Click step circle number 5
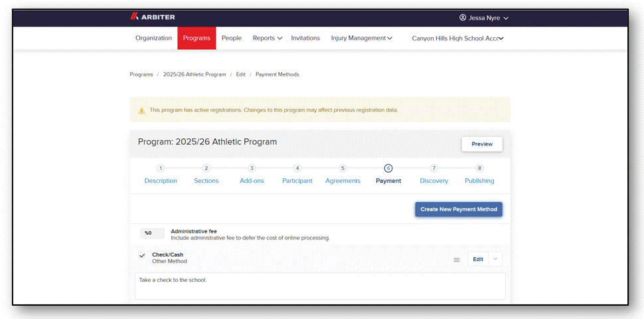Screen dimensions: 644x319 [343, 168]
